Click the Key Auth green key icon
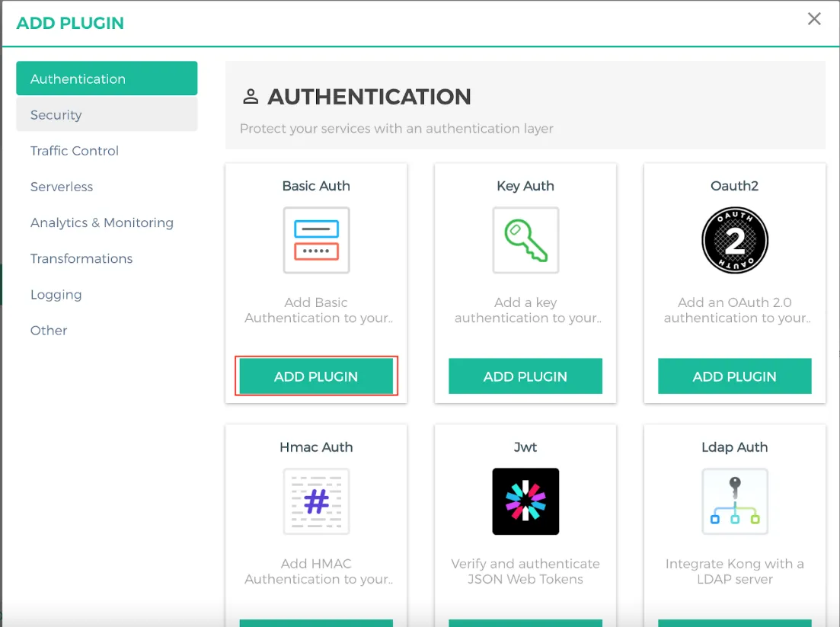Viewport: 840px width, 627px height. click(525, 240)
